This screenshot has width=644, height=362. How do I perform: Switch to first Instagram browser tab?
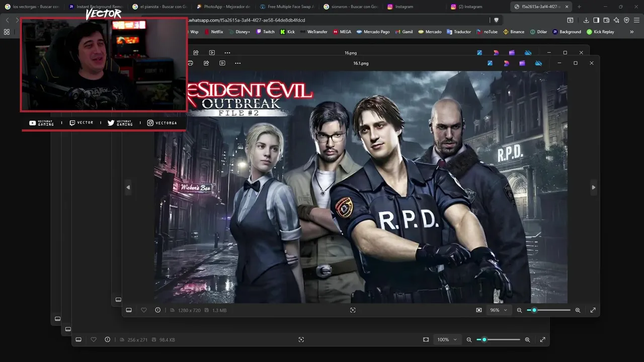(414, 7)
